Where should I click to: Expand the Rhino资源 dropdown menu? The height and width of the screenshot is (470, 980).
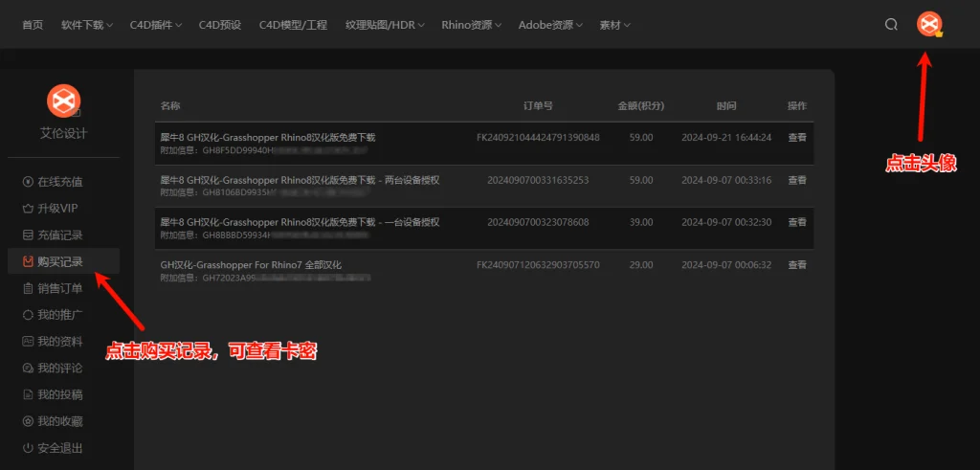pyautogui.click(x=471, y=25)
